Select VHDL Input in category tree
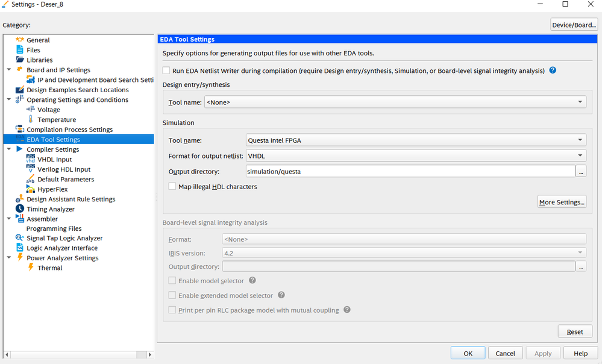Viewport: 602px width, 364px height. pos(54,160)
